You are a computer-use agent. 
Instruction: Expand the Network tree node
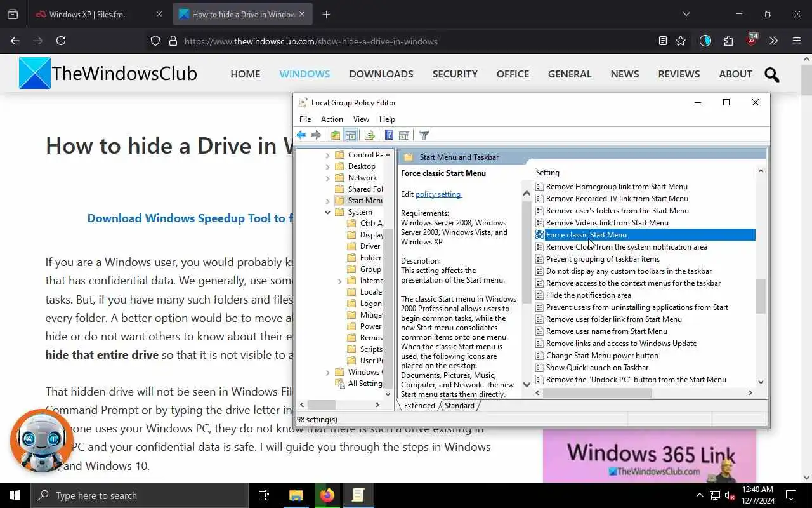tap(328, 178)
